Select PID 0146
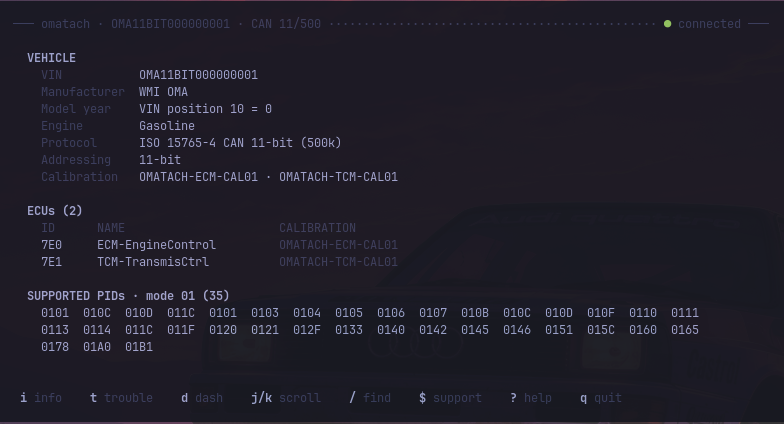Image resolution: width=784 pixels, height=424 pixels. pos(517,330)
